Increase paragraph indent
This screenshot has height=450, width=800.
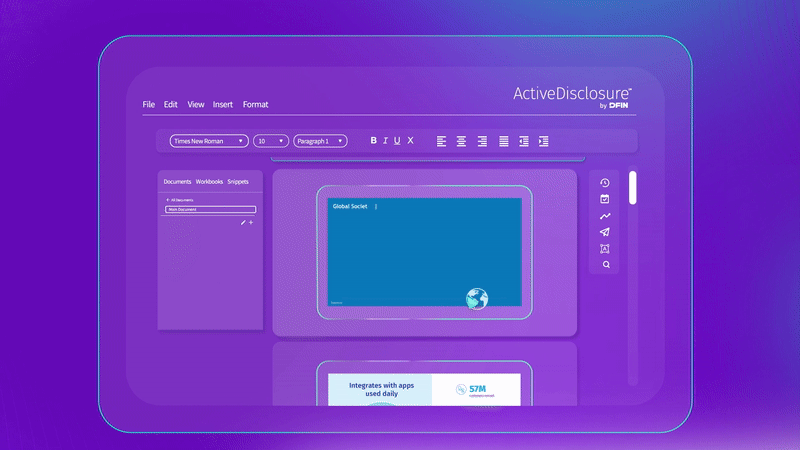[544, 141]
